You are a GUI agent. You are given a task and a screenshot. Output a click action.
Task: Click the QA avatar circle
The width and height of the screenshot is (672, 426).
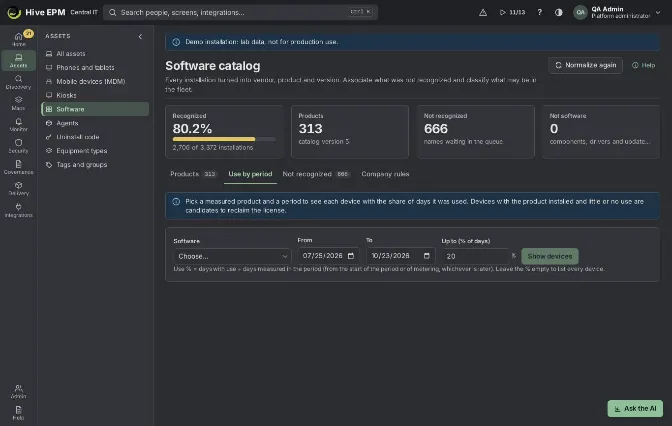click(580, 12)
